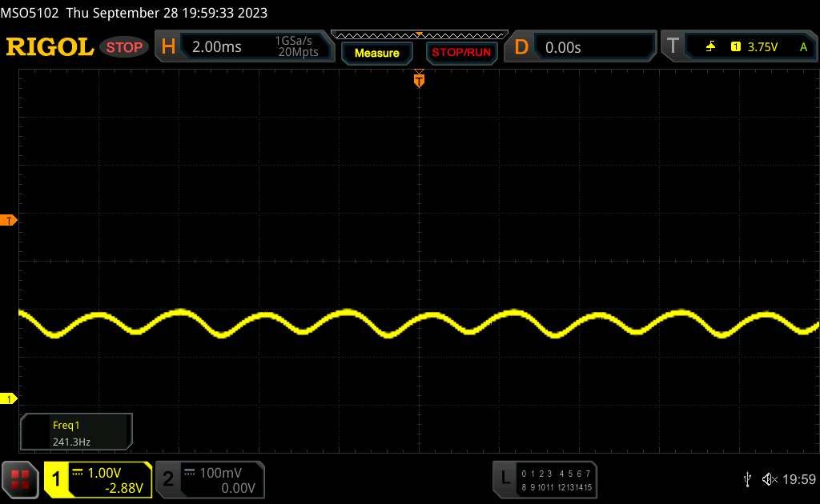This screenshot has height=504, width=820.
Task: Click the 241.3Hz frequency reading
Action: click(71, 442)
